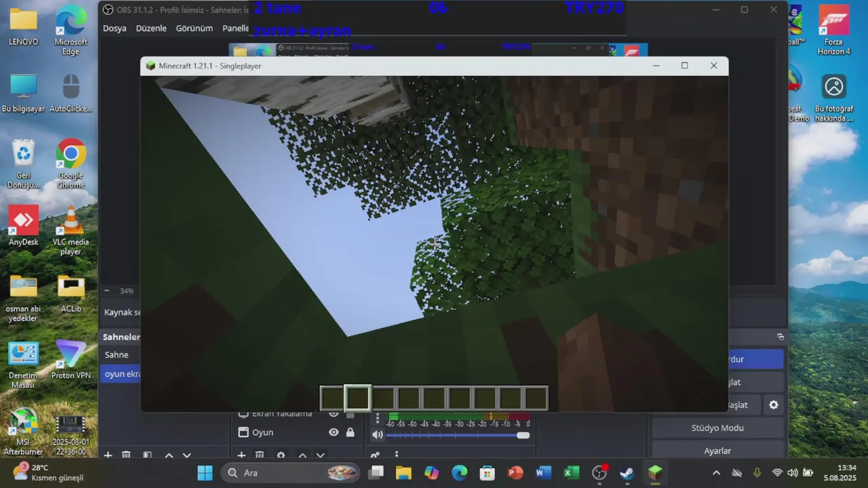Screen dimensions: 868x488
Task: Open the weather widget showing 28°C
Action: pyautogui.click(x=47, y=472)
